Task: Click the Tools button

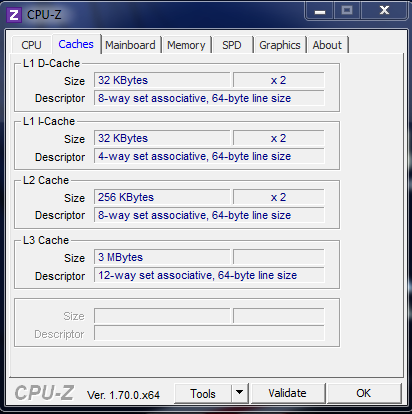Action: (x=203, y=393)
